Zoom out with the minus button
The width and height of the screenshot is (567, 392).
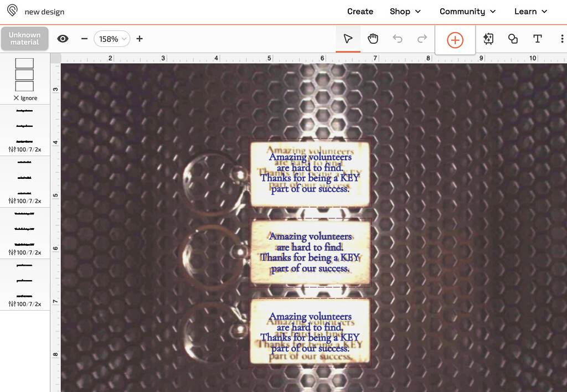pos(84,39)
